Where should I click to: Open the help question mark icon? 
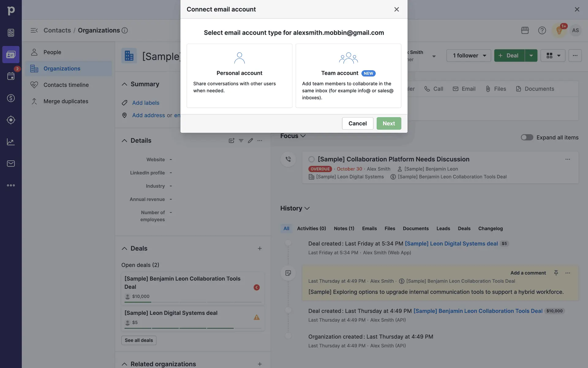(542, 30)
